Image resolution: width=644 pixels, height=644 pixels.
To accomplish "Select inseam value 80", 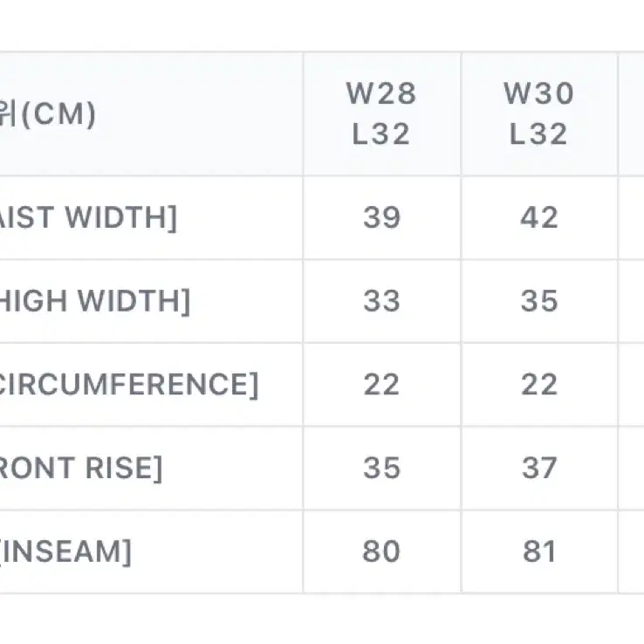I will (x=381, y=552).
